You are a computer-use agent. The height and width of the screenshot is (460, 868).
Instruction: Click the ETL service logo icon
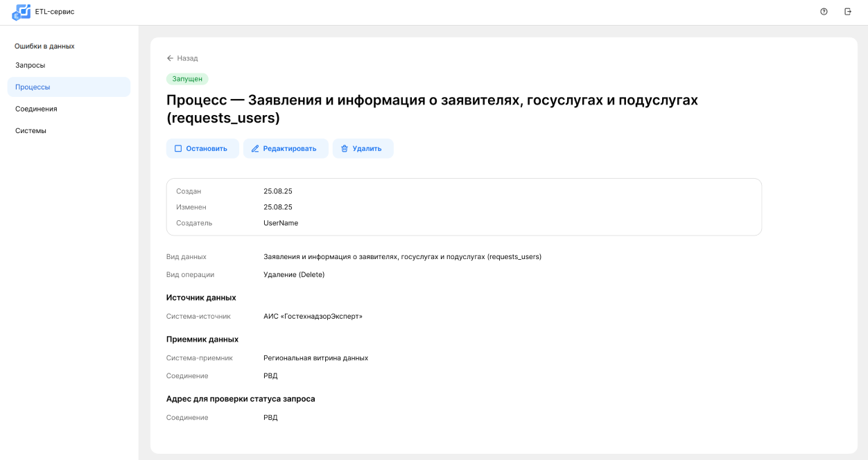21,12
